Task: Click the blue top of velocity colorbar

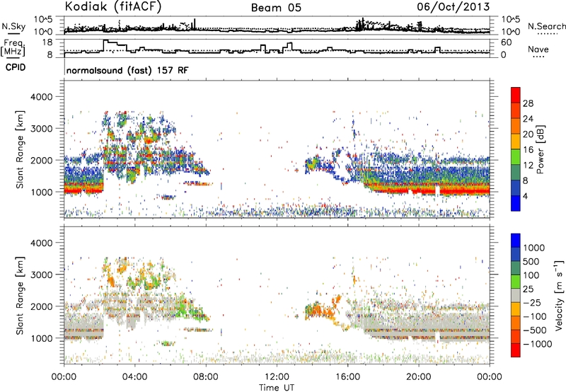Action: (x=516, y=241)
